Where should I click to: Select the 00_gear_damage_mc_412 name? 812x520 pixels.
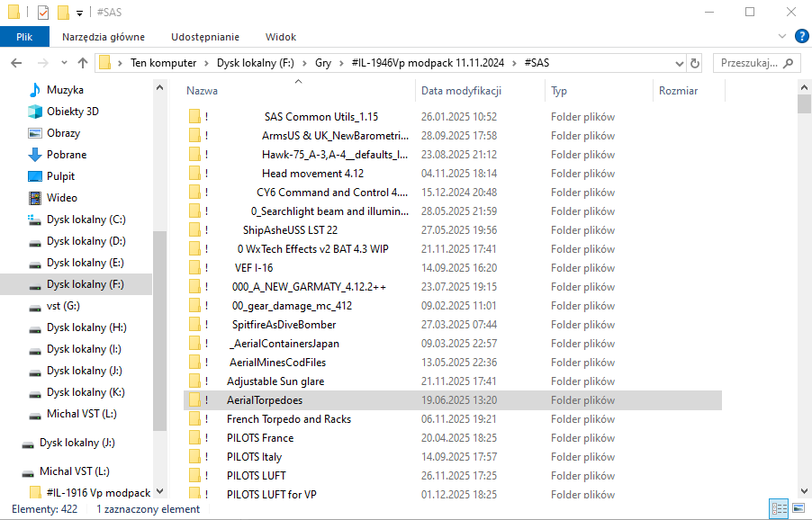[292, 306]
